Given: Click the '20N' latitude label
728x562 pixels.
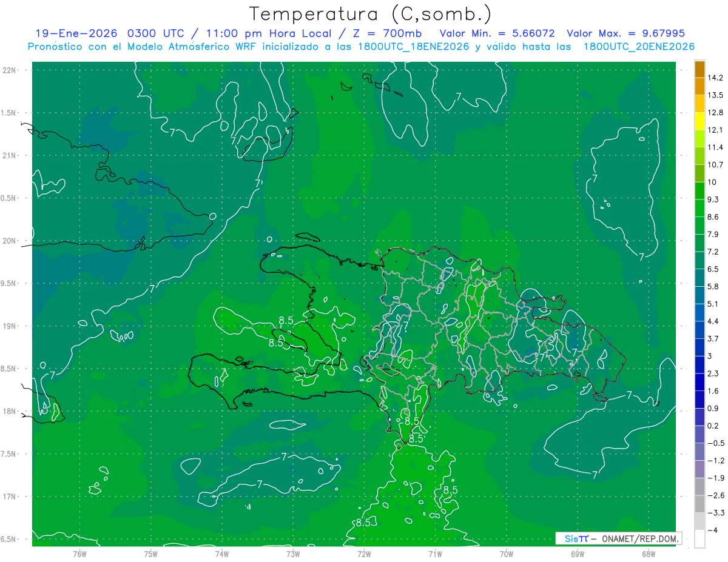Looking at the screenshot, I should coord(10,241).
